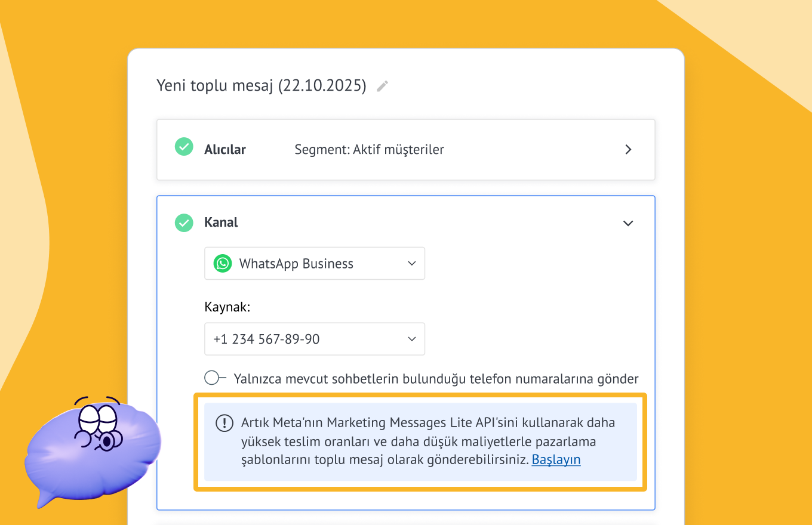The height and width of the screenshot is (525, 812).
Task: Collapse the Kanal section with the down chevron
Action: click(628, 223)
